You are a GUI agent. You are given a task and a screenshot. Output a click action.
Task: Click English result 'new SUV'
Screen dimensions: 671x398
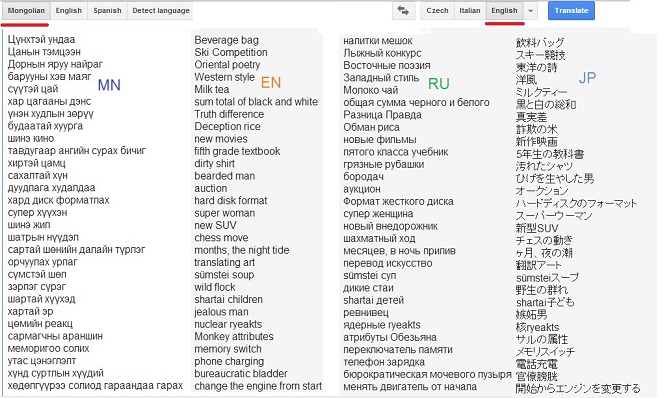(215, 226)
